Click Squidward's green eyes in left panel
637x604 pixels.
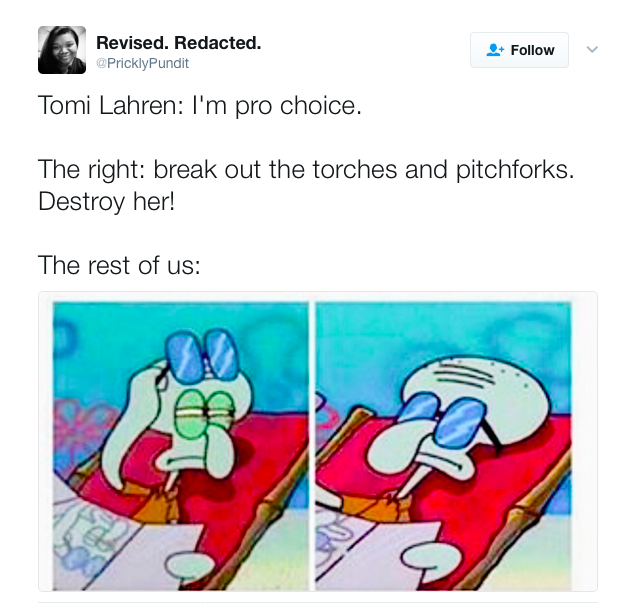coord(204,413)
